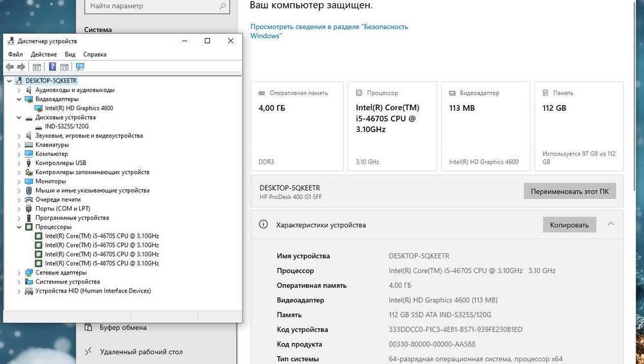Collapse the DESKTOP-5QKEETR root node

point(10,81)
